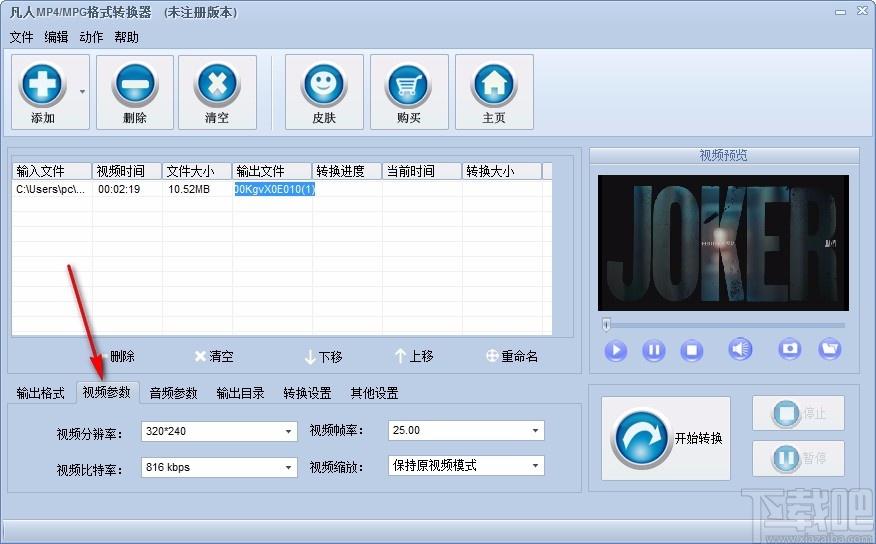Click the 输入文件 column header
Viewport: 876px width, 544px height.
point(52,171)
